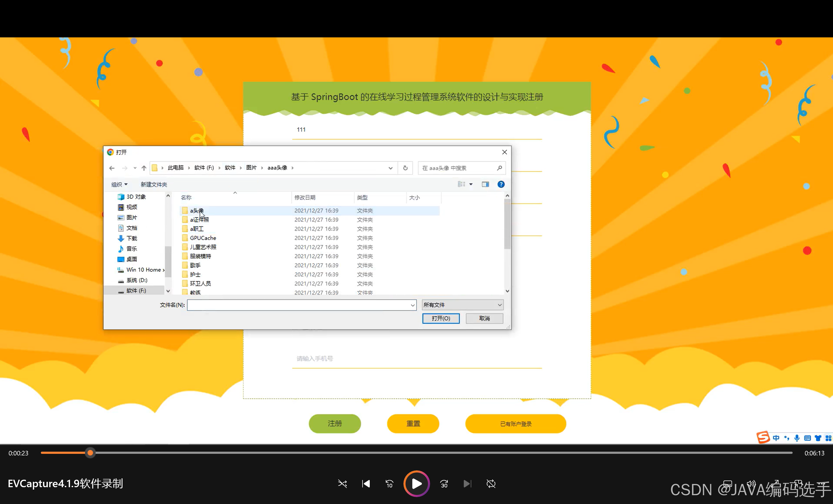Image resolution: width=833 pixels, height=504 pixels.
Task: Click the 打开(O) button
Action: coord(441,318)
